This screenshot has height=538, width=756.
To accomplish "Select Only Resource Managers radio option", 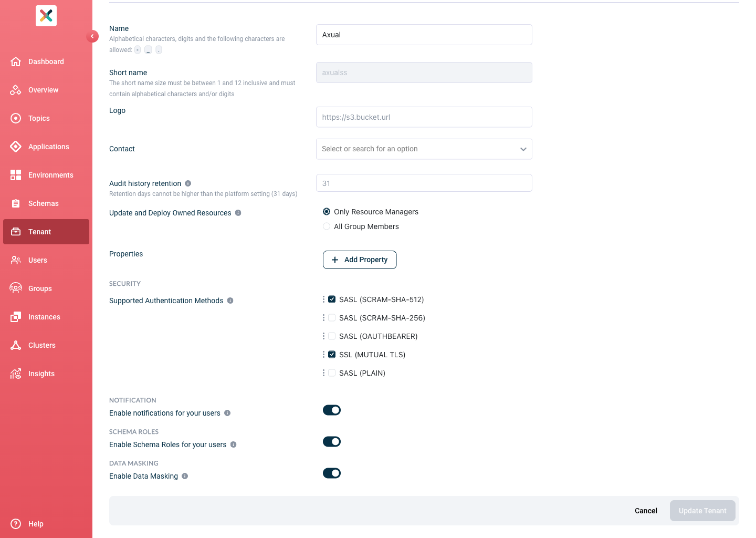I will [327, 212].
